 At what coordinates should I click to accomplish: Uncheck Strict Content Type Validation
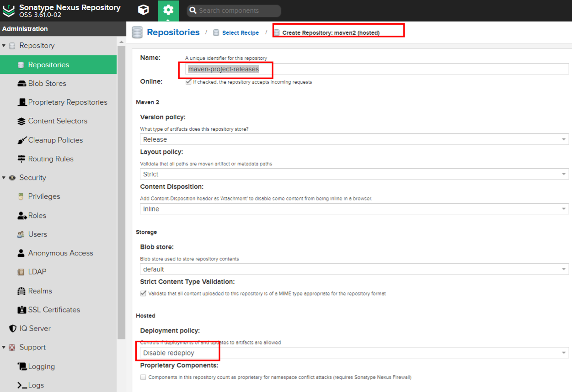(x=144, y=293)
